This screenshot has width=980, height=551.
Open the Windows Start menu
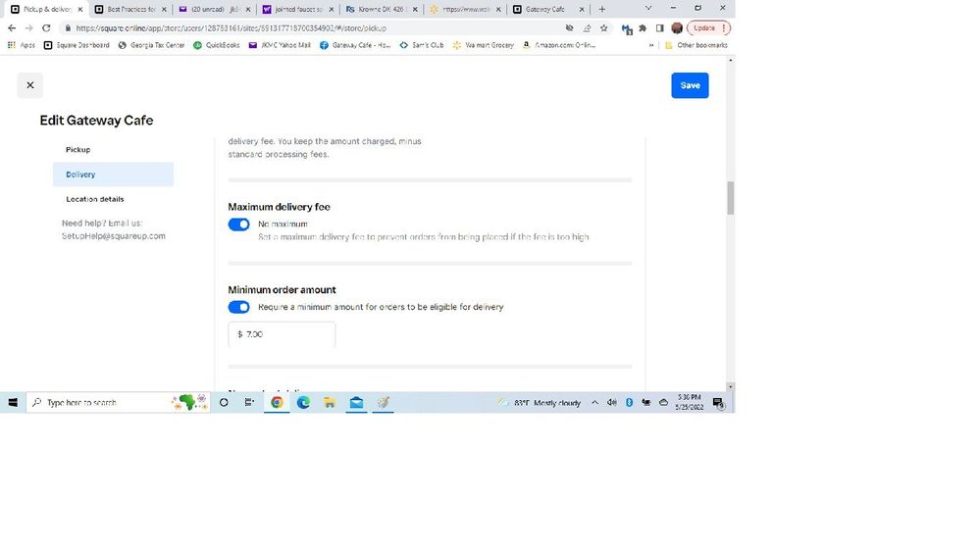pos(13,403)
